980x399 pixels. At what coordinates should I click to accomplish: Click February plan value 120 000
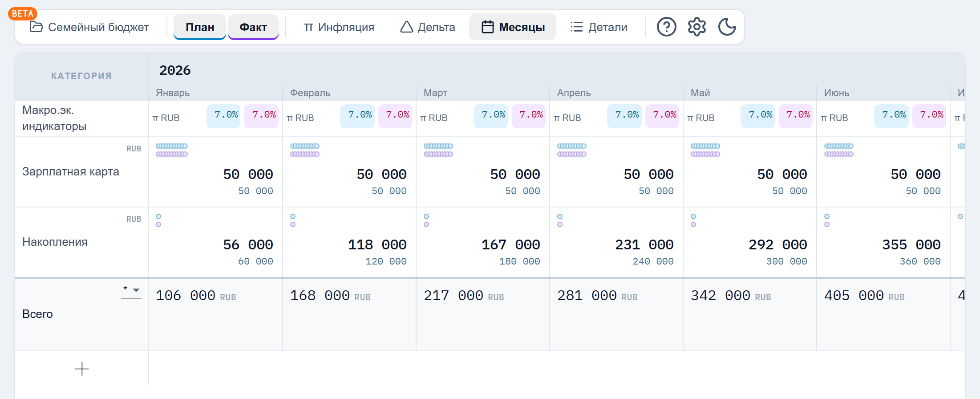[386, 261]
